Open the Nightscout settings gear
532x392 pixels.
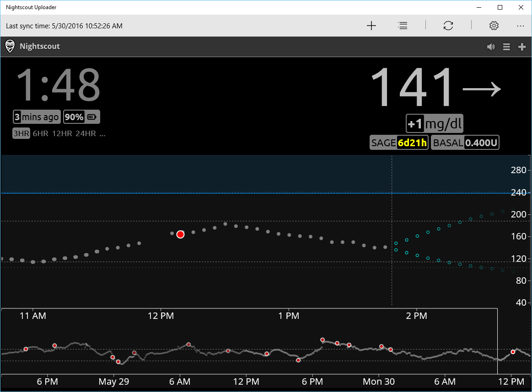494,26
